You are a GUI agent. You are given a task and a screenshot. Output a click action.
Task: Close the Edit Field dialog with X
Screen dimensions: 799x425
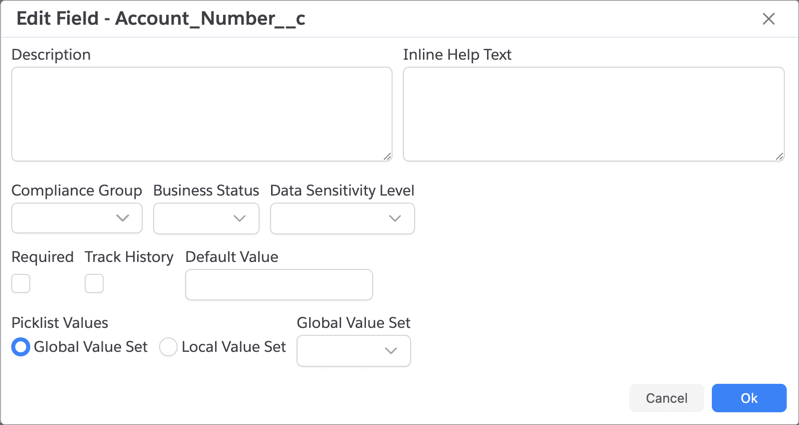tap(768, 19)
